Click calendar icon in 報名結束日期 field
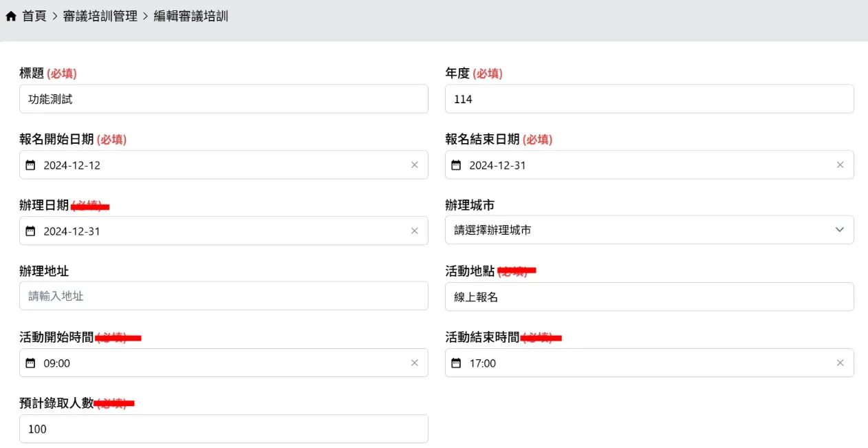Screen dimensions: 868x448 pos(456,165)
